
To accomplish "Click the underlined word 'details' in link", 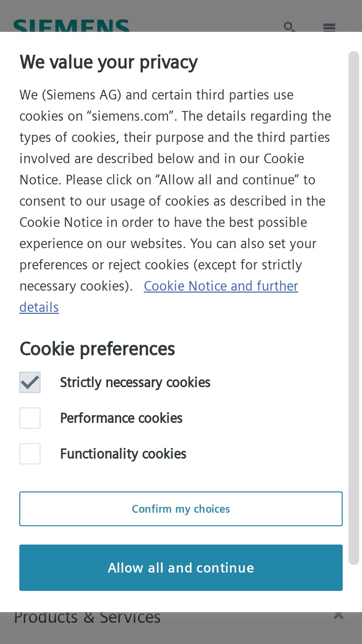I will (x=39, y=308).
